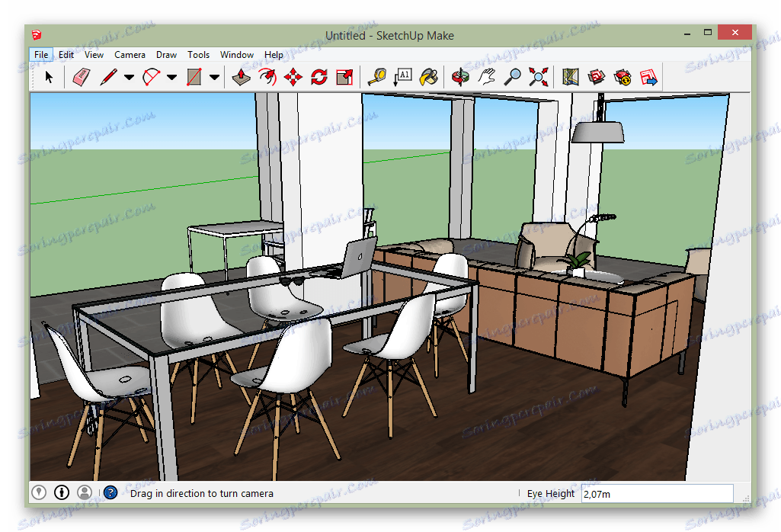Open the Help menu
The width and height of the screenshot is (781, 532).
click(x=274, y=55)
